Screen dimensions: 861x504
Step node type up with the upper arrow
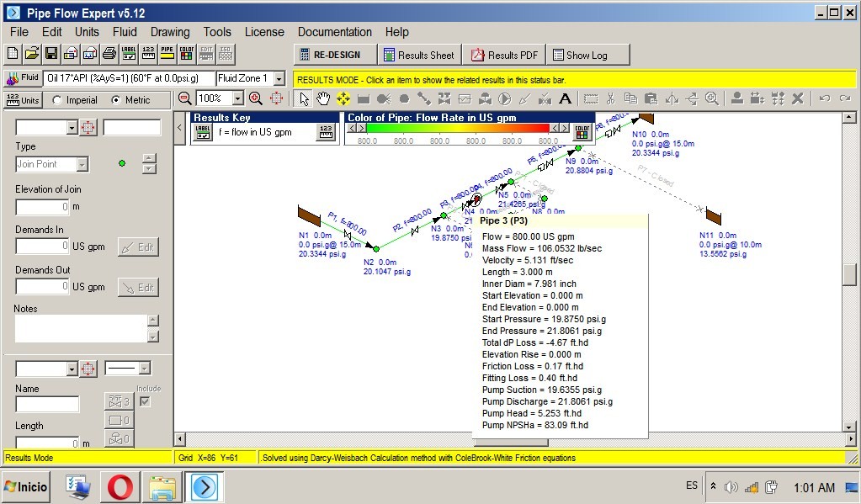149,158
